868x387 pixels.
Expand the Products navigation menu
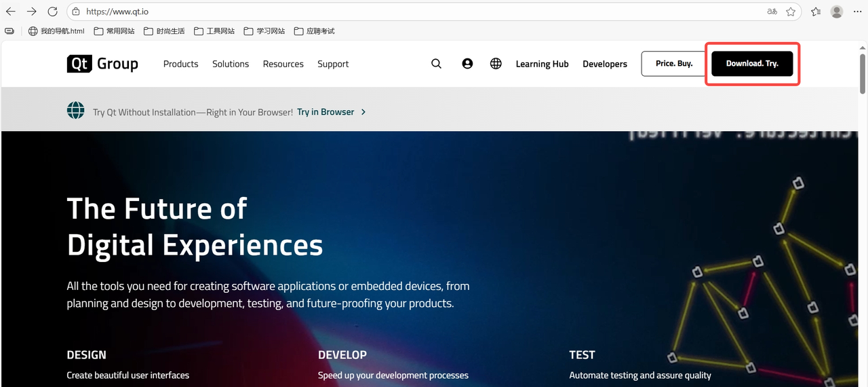point(180,64)
